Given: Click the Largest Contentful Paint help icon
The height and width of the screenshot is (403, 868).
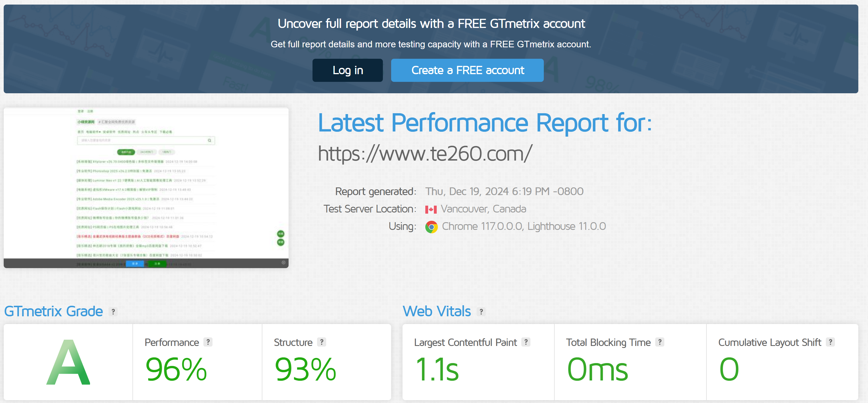Looking at the screenshot, I should [x=526, y=342].
